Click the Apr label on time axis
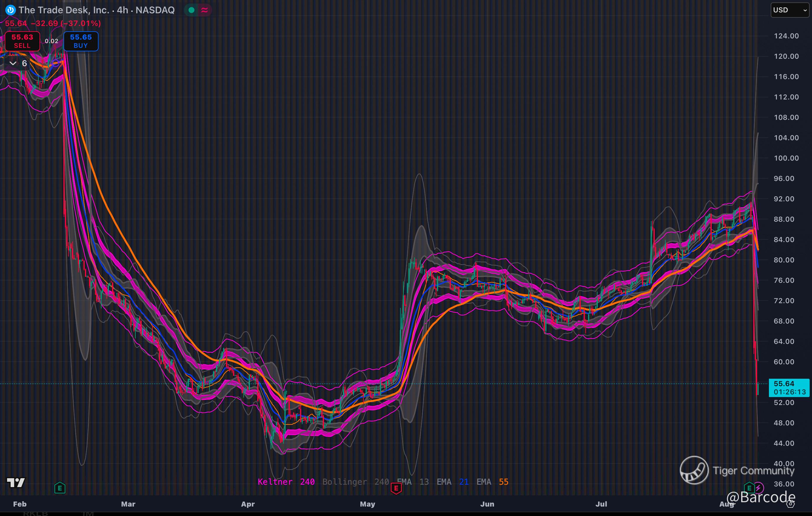The height and width of the screenshot is (516, 812). pyautogui.click(x=248, y=504)
